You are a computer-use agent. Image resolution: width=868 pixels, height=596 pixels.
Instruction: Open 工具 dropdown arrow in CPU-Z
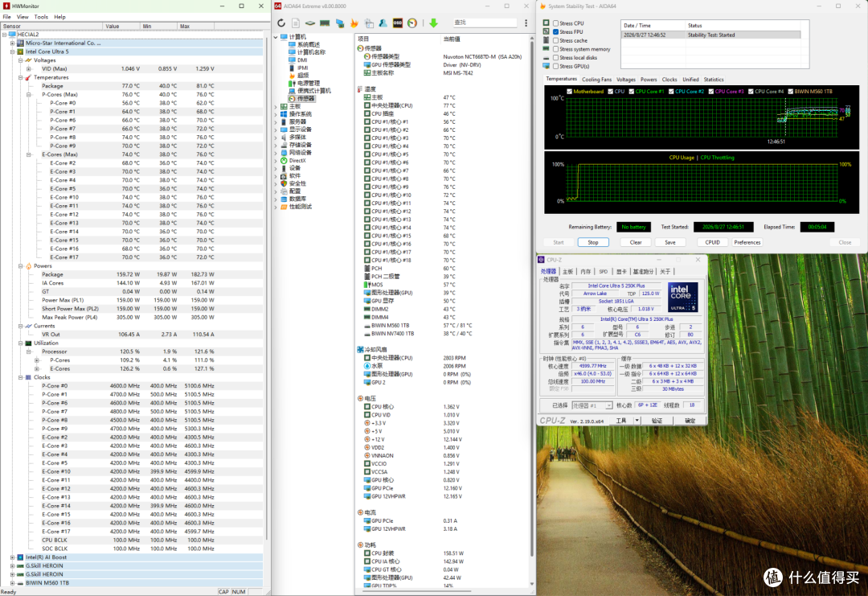pos(637,421)
